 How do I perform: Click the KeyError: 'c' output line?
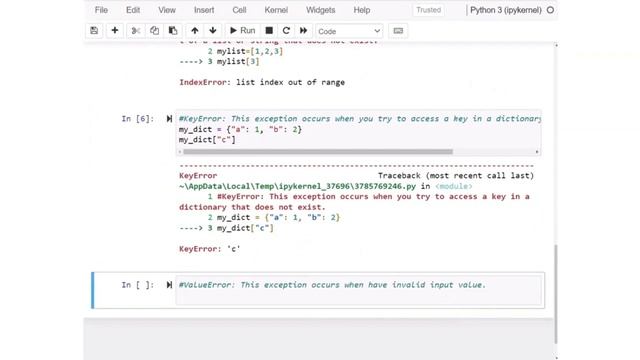(210, 249)
